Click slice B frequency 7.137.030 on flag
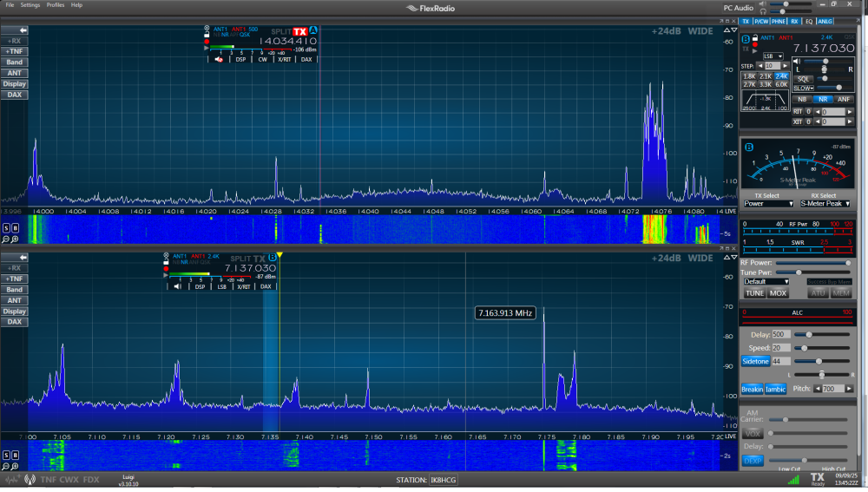 click(250, 268)
